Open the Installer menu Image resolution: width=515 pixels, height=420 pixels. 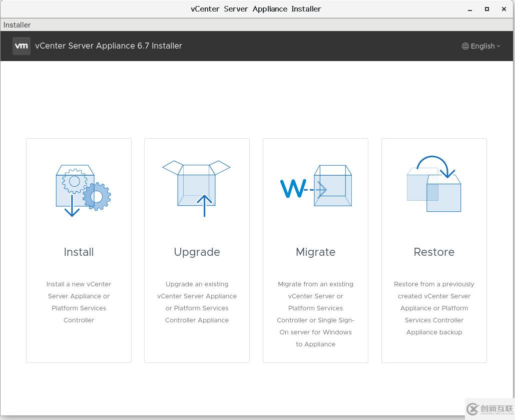pyautogui.click(x=17, y=25)
